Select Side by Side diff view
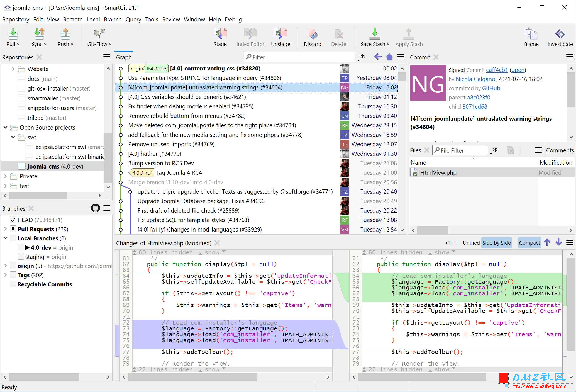The height and width of the screenshot is (392, 576). tap(496, 243)
